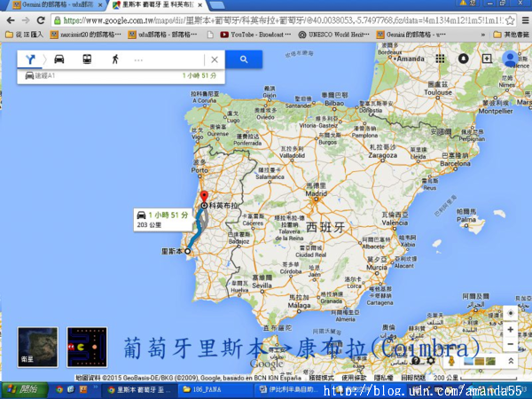Reload the page with the refresh button
532x399 pixels.
(43, 20)
